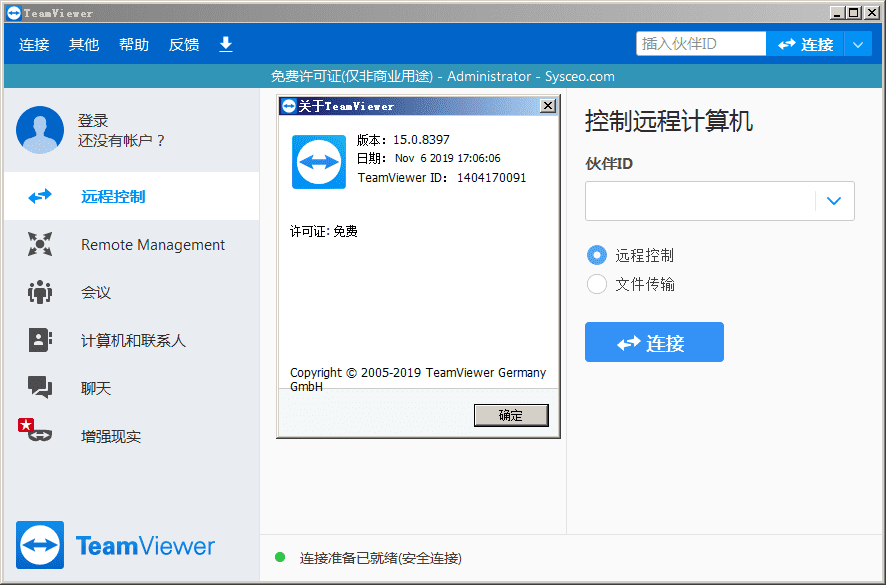Click the 连接准备已就绪(安全连接) status text

click(380, 558)
